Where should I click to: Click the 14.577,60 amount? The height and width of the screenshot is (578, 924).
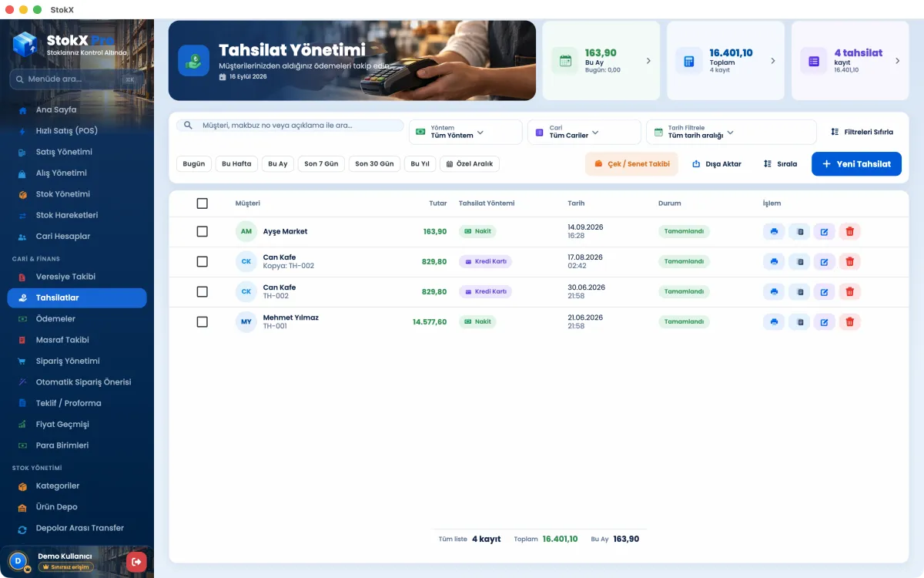click(x=430, y=321)
